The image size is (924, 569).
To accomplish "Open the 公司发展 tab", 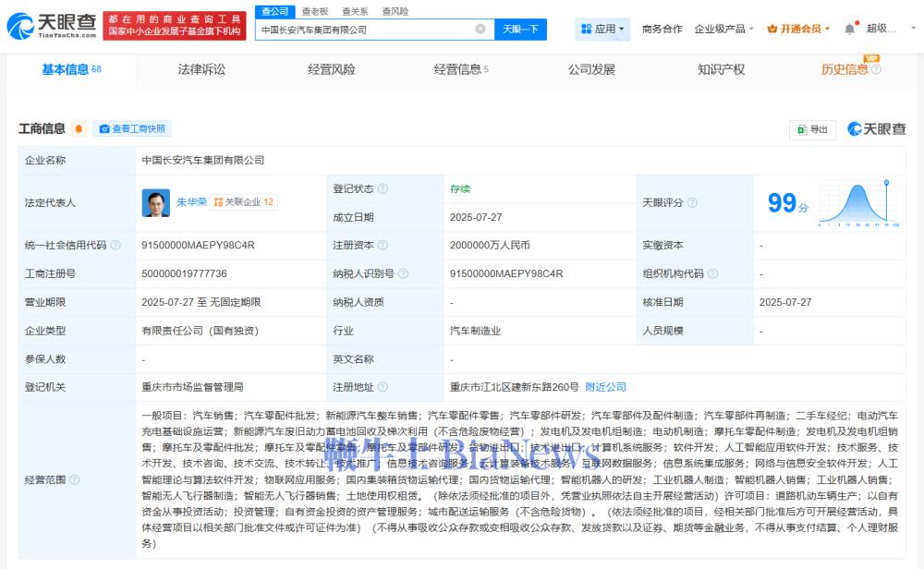I will coord(591,69).
